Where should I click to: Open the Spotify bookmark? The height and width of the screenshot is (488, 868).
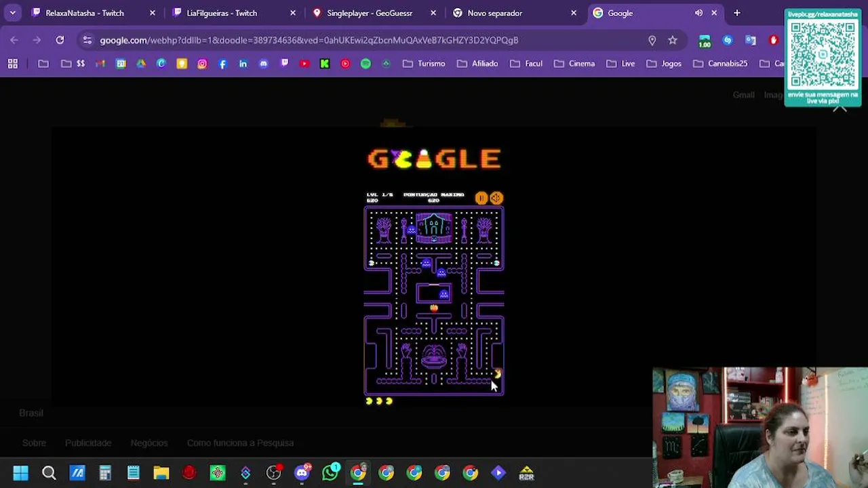pos(366,64)
